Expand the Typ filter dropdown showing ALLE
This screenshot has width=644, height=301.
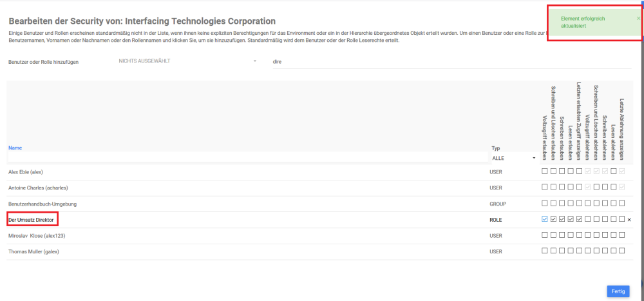click(513, 157)
